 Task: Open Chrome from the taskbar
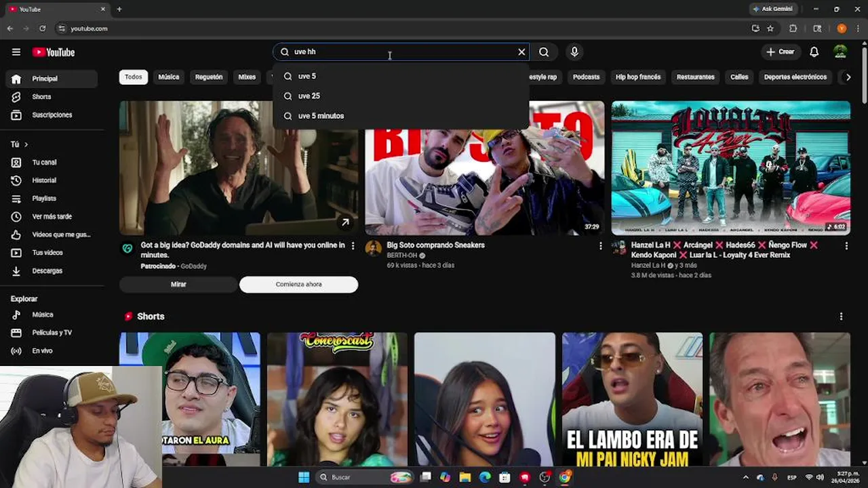(564, 477)
